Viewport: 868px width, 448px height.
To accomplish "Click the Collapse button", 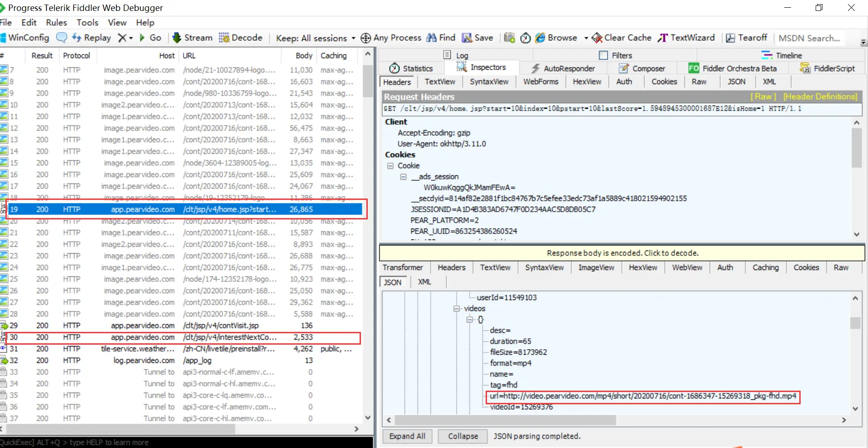I will [463, 436].
